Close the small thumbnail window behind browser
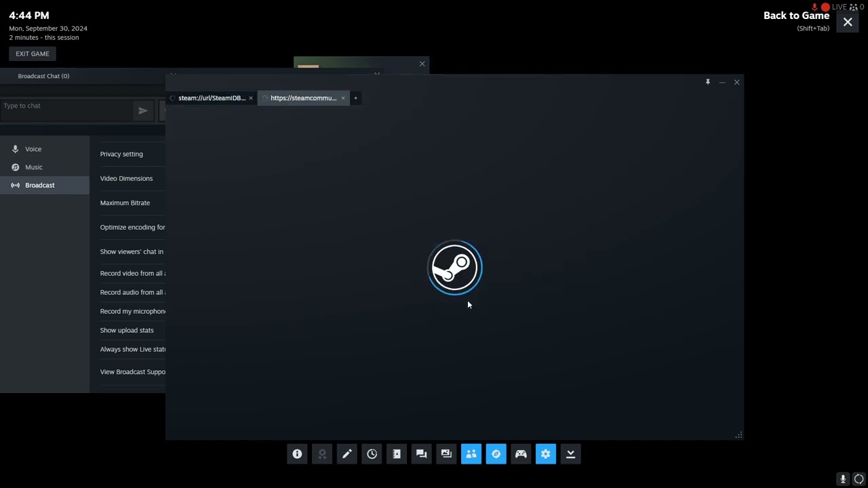The width and height of the screenshot is (868, 488). [422, 64]
